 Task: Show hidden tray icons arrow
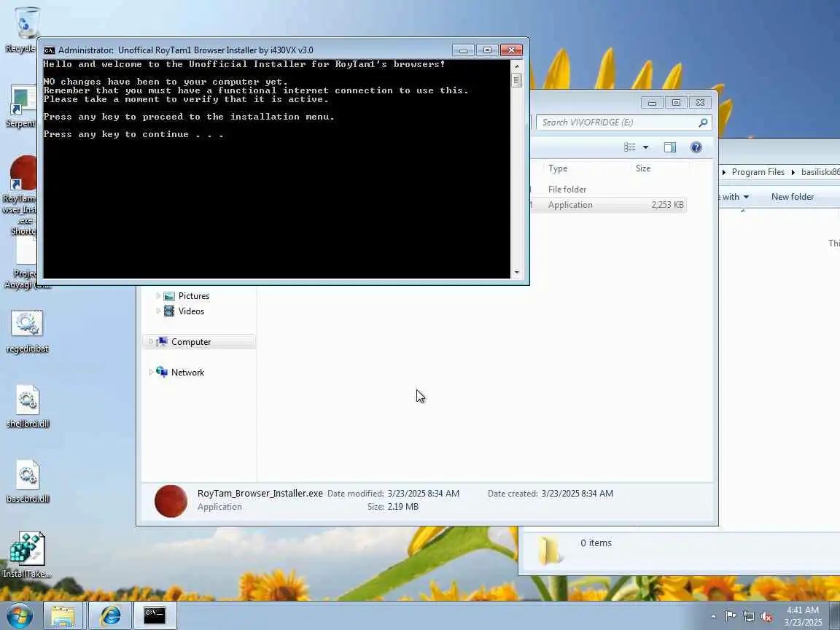[x=714, y=616]
